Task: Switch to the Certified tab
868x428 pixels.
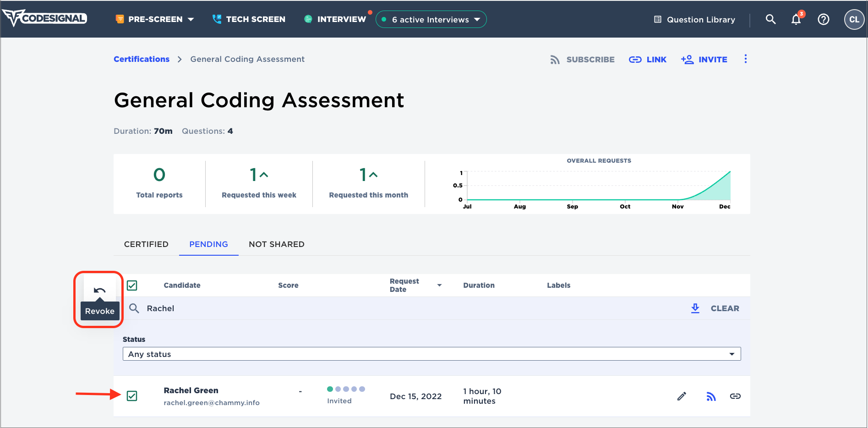Action: click(146, 244)
